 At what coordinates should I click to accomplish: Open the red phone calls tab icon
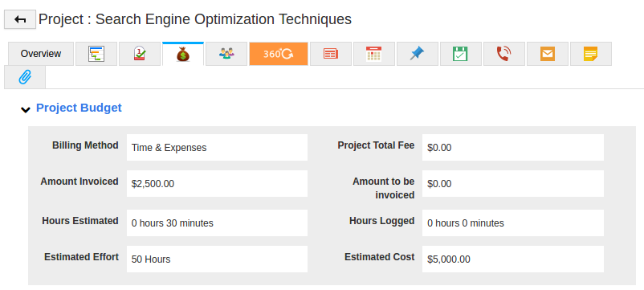[x=504, y=54]
